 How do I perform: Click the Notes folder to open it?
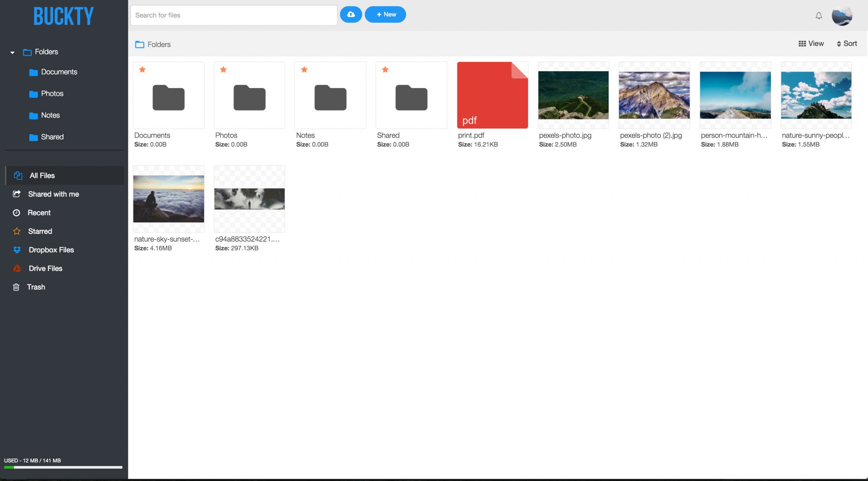[x=330, y=97]
